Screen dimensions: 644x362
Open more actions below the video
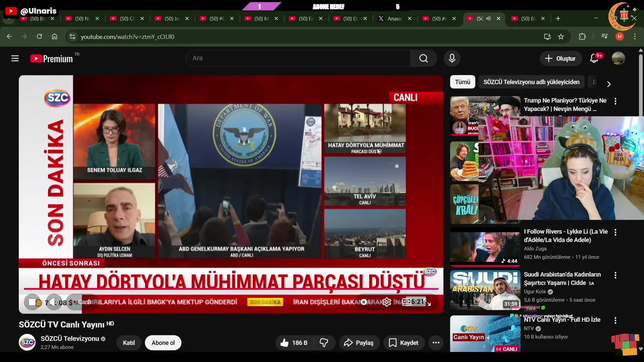pos(436,343)
